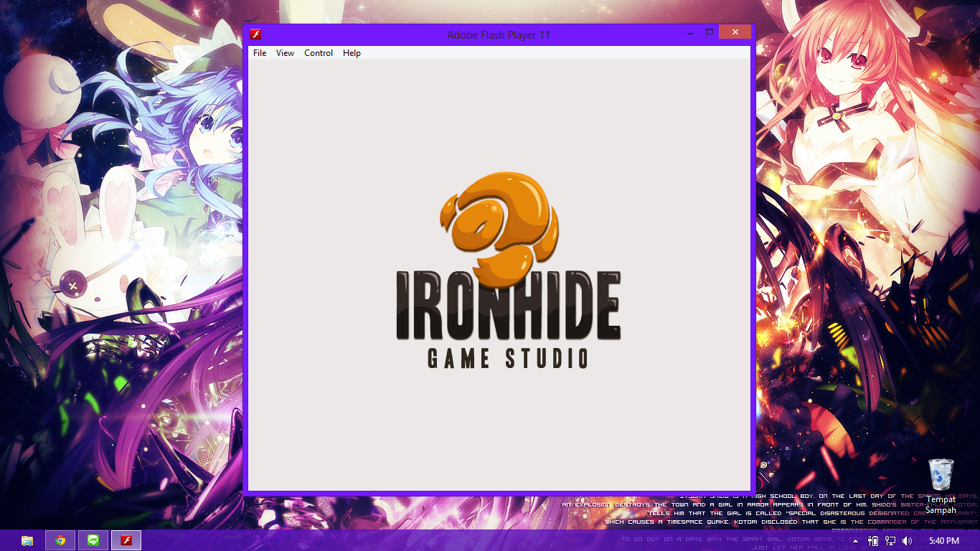This screenshot has width=980, height=551.
Task: Open the View menu
Action: (x=285, y=53)
